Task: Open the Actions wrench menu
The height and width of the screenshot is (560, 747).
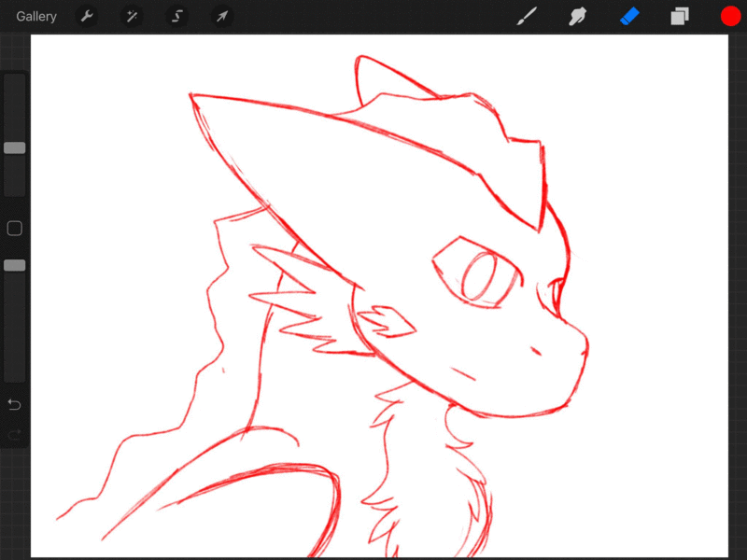Action: coord(86,16)
